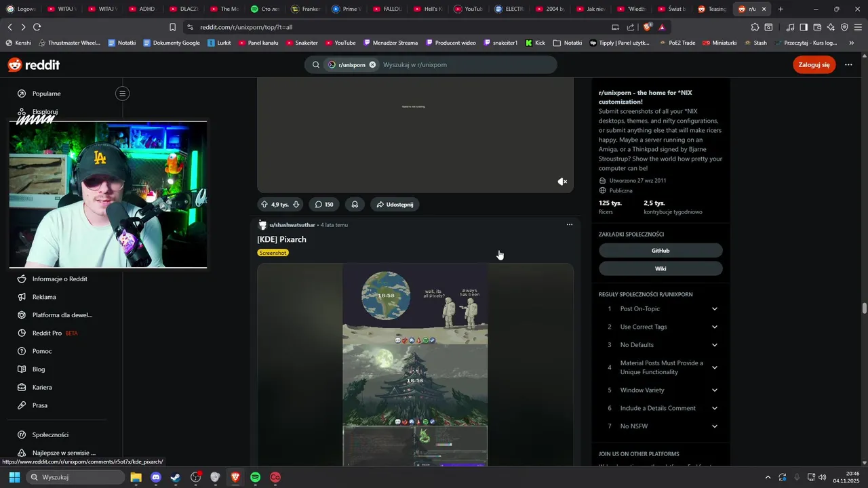Open Steam from the taskbar
This screenshot has height=488, width=868.
click(176, 477)
